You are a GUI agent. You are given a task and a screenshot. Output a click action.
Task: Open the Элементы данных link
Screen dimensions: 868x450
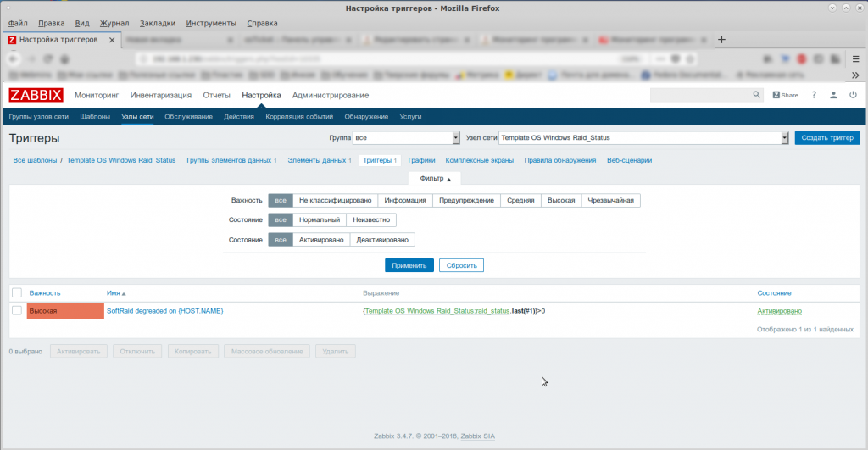coord(317,160)
